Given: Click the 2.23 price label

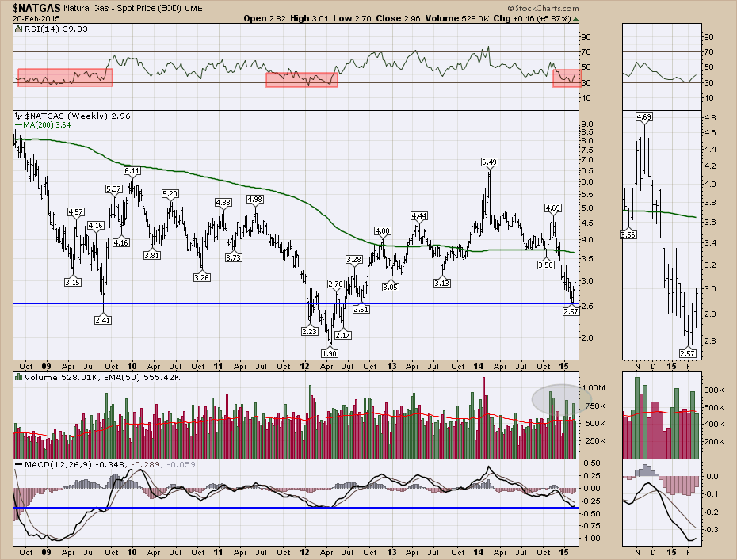Looking at the screenshot, I should coord(310,331).
